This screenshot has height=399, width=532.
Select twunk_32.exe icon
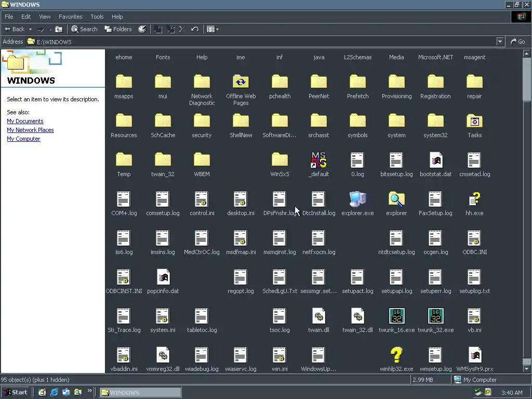(x=436, y=316)
